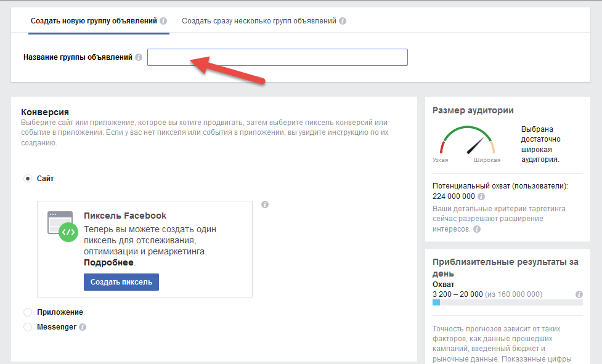Click info icon next to 'Название группы объявлений'
This screenshot has height=364, width=602.
coord(139,57)
